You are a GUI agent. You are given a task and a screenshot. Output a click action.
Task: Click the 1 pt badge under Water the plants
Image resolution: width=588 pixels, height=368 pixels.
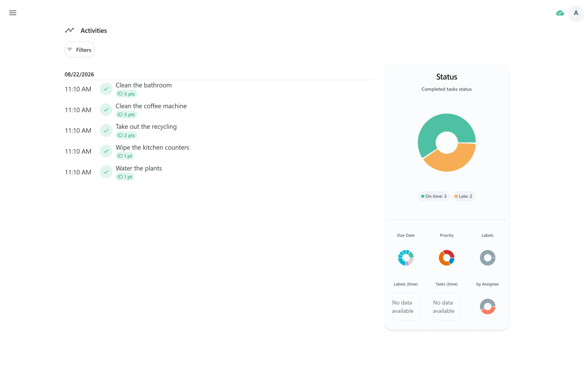[x=125, y=177]
